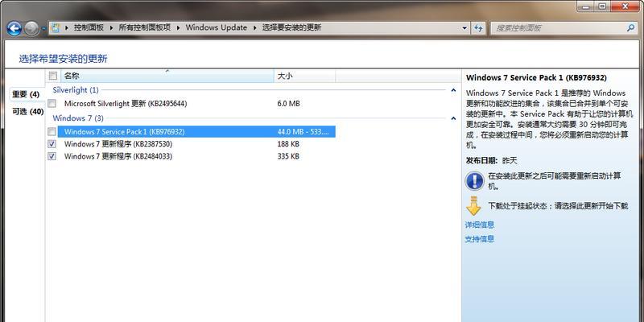Click the blue restart warning icon
Screen dimensions: 644x322
(474, 180)
